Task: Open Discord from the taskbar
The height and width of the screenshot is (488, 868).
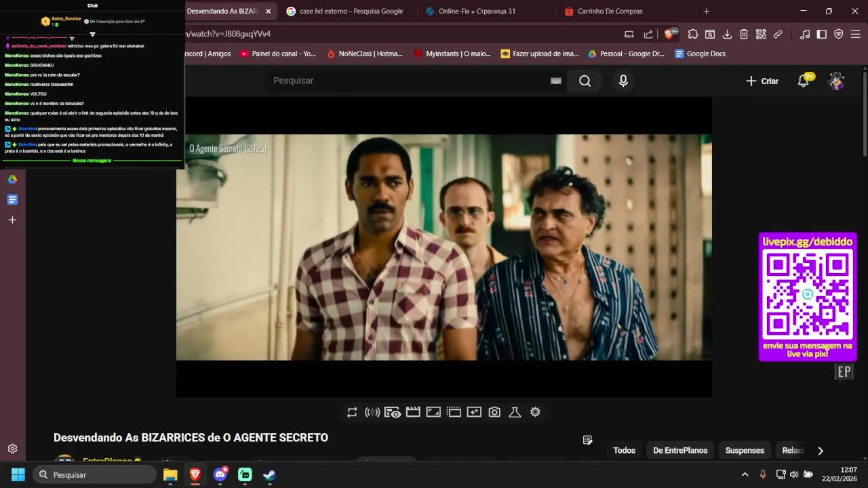Action: click(220, 474)
